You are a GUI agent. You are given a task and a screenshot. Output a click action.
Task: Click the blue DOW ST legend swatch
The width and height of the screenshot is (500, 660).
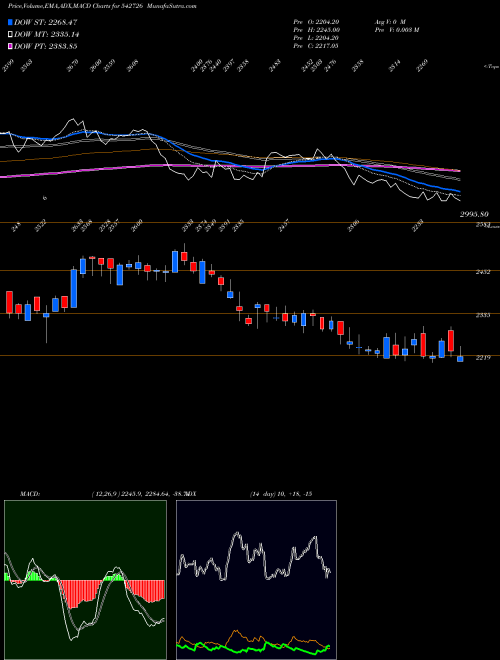click(x=10, y=22)
